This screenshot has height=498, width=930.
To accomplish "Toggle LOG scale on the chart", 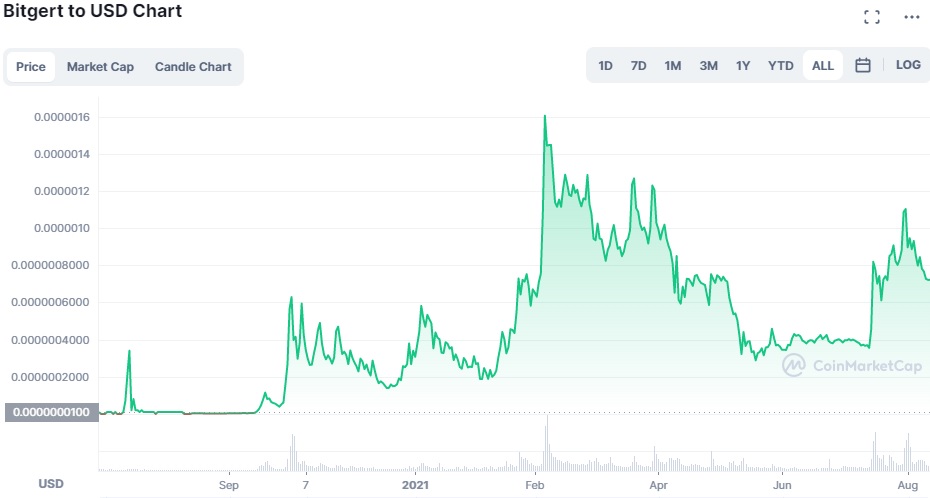I will (x=908, y=65).
